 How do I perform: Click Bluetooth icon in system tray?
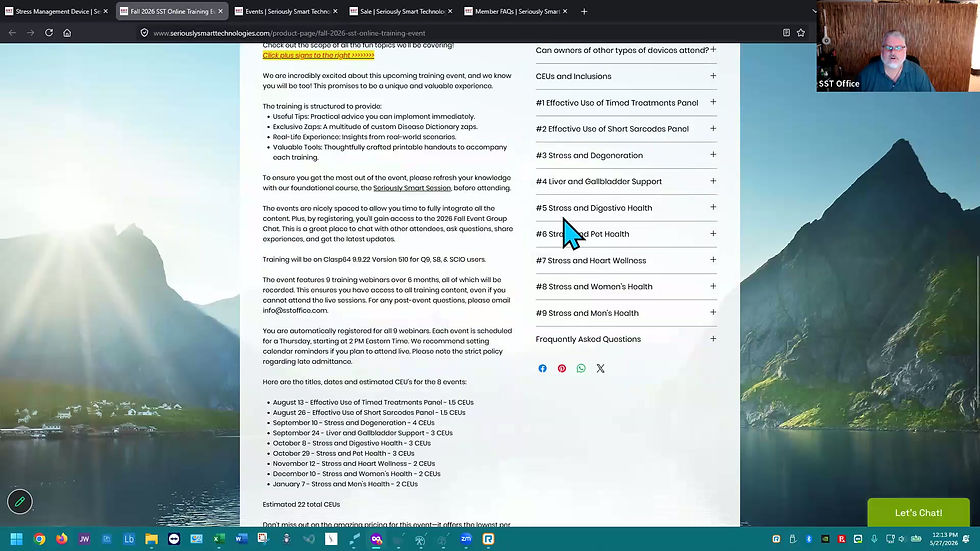809,539
